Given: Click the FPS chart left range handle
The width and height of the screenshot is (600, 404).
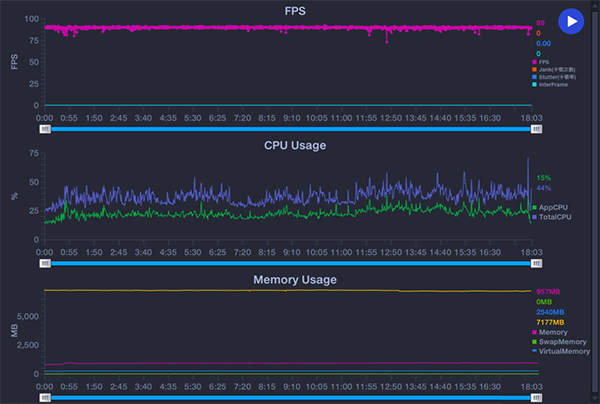Looking at the screenshot, I should (x=45, y=129).
